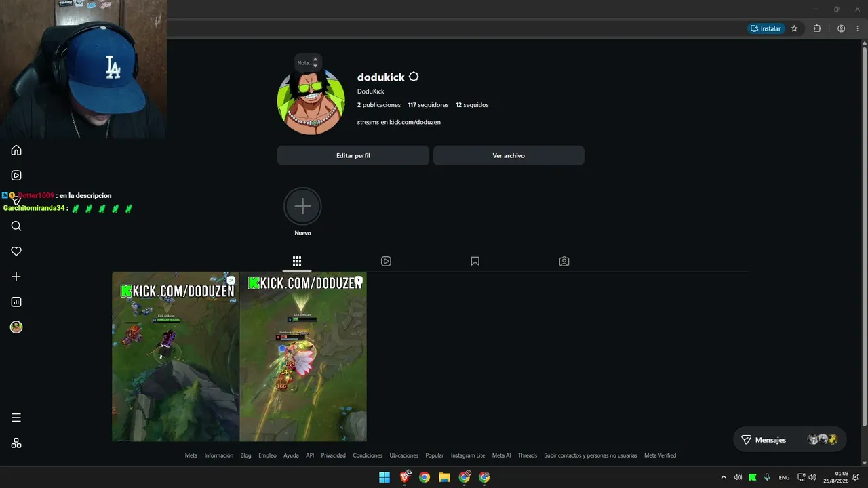Open the browser profile account icon

[x=842, y=28]
